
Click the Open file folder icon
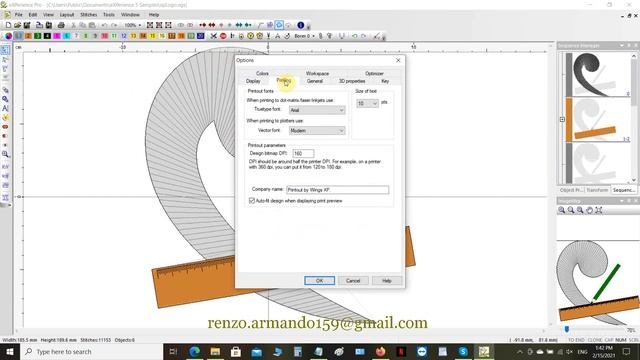[x=18, y=25]
